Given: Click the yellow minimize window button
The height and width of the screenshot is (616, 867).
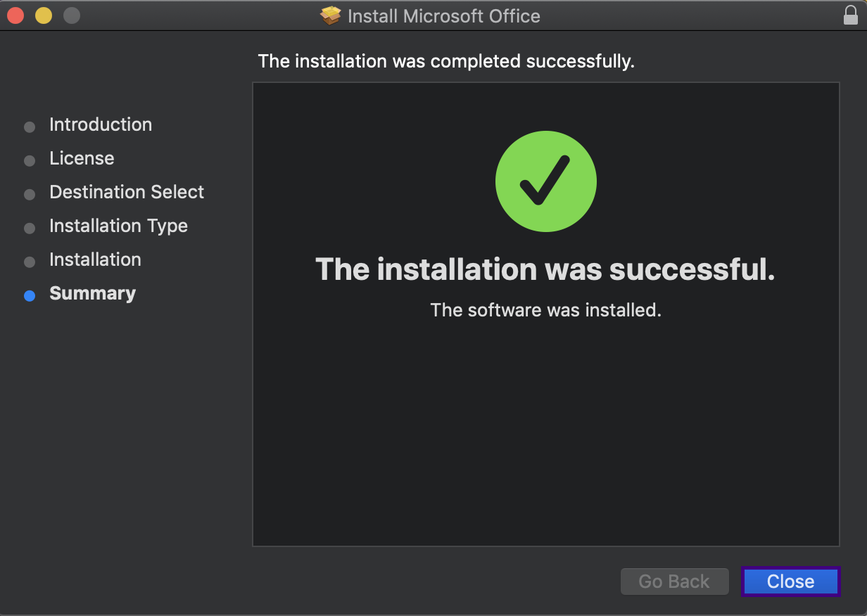Looking at the screenshot, I should point(44,15).
